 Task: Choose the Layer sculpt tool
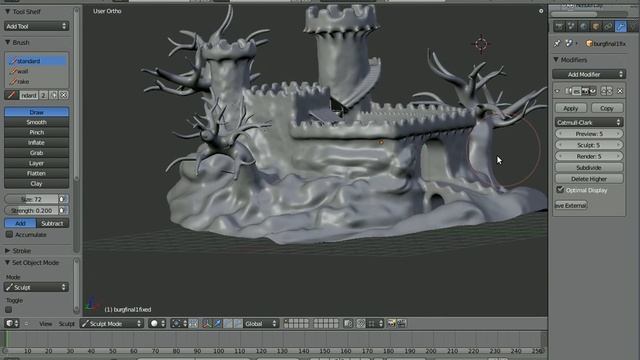[36, 163]
